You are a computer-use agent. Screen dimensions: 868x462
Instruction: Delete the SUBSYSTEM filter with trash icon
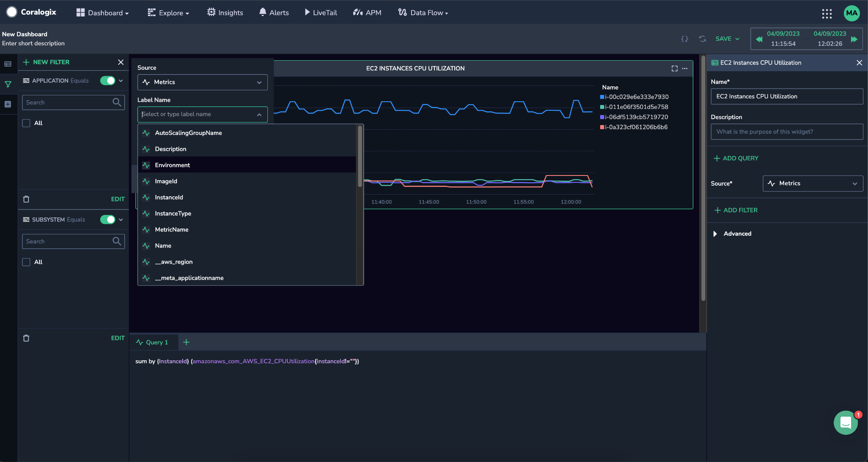point(26,338)
